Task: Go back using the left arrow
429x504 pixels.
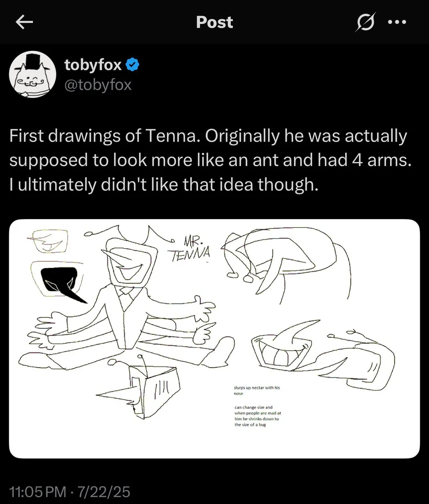Action: 24,23
